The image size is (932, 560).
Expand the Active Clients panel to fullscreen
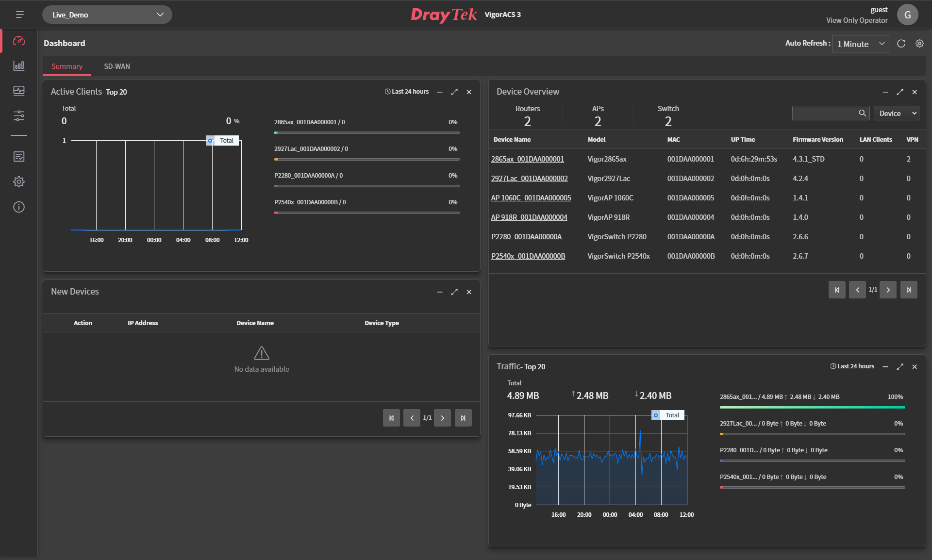(454, 92)
